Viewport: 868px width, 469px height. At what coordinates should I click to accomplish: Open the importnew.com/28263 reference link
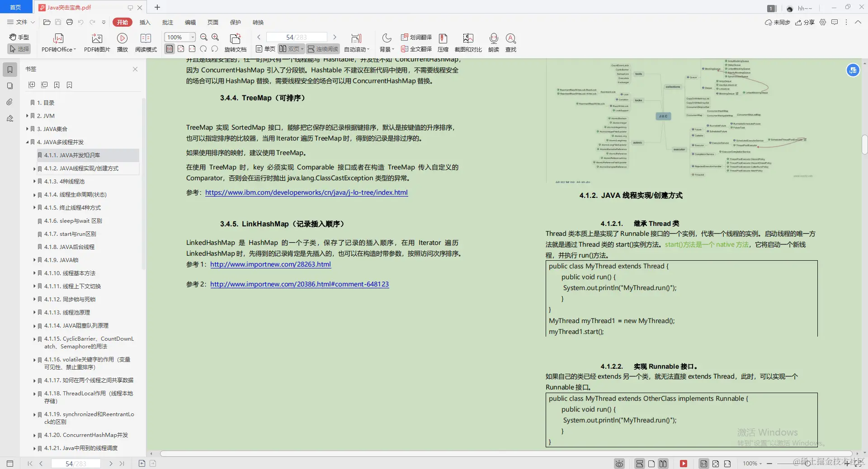coord(270,264)
